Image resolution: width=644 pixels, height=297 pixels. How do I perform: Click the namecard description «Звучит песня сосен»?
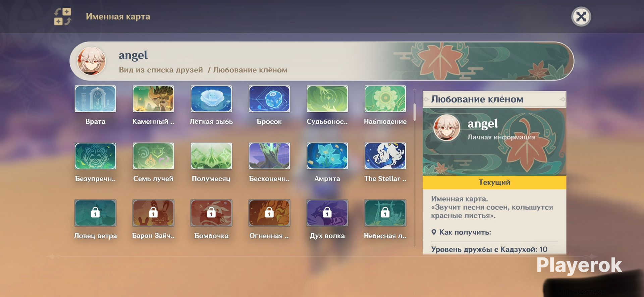pos(492,212)
